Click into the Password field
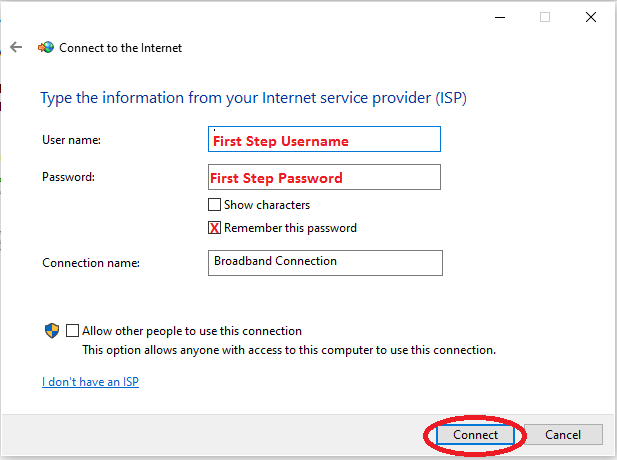The height and width of the screenshot is (460, 617). coord(324,177)
